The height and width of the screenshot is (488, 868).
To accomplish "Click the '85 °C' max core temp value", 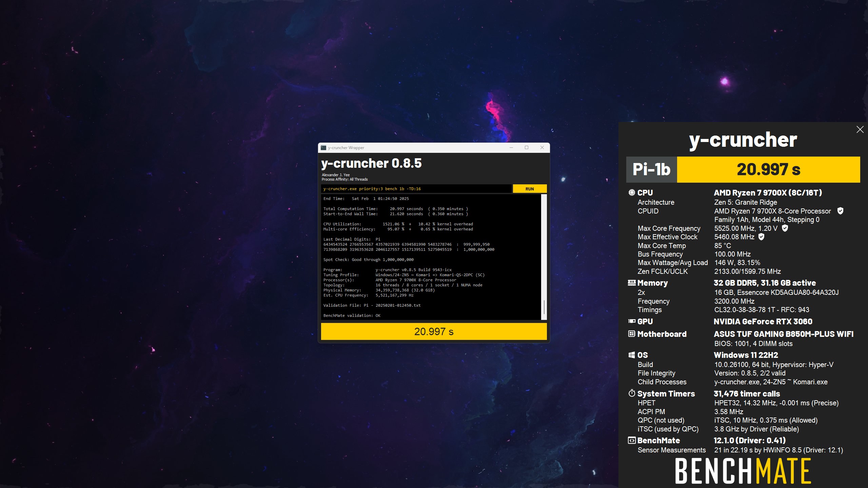I will [723, 245].
